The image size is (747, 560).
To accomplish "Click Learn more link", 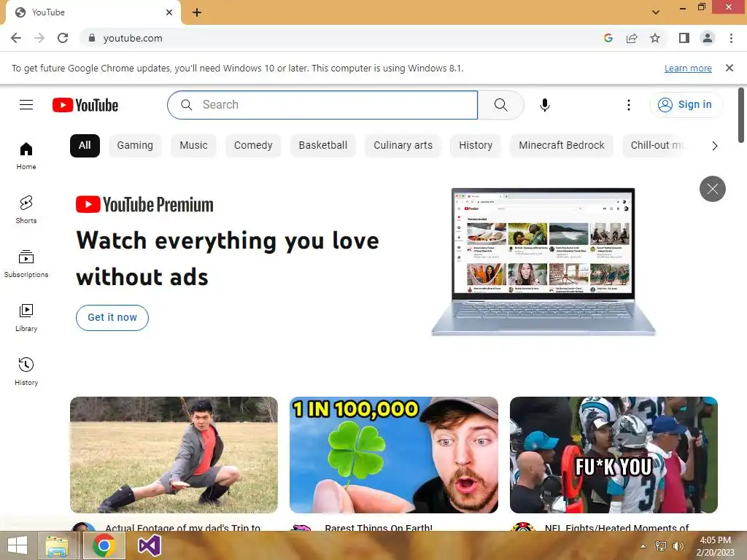I will 688,68.
